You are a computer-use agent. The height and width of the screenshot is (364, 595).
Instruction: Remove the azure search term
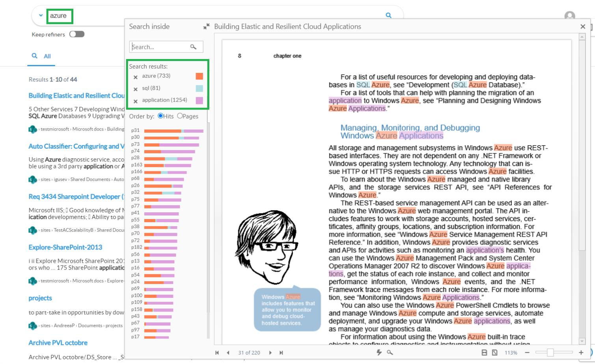pyautogui.click(x=136, y=77)
